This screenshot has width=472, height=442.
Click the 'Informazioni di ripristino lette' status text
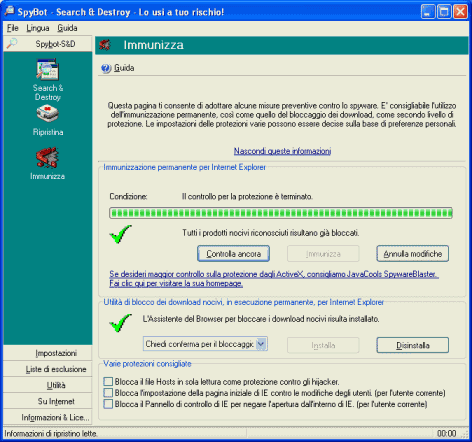[51, 434]
